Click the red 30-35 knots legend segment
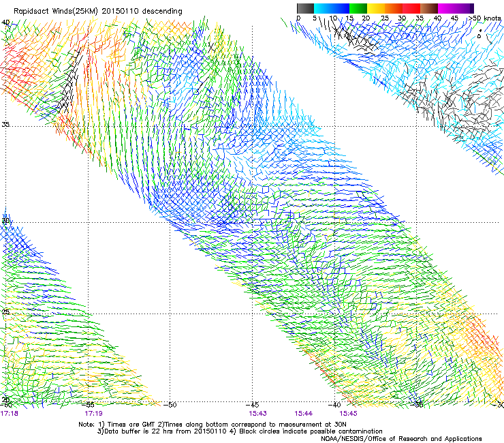This screenshot has height=443, width=504. [x=411, y=8]
